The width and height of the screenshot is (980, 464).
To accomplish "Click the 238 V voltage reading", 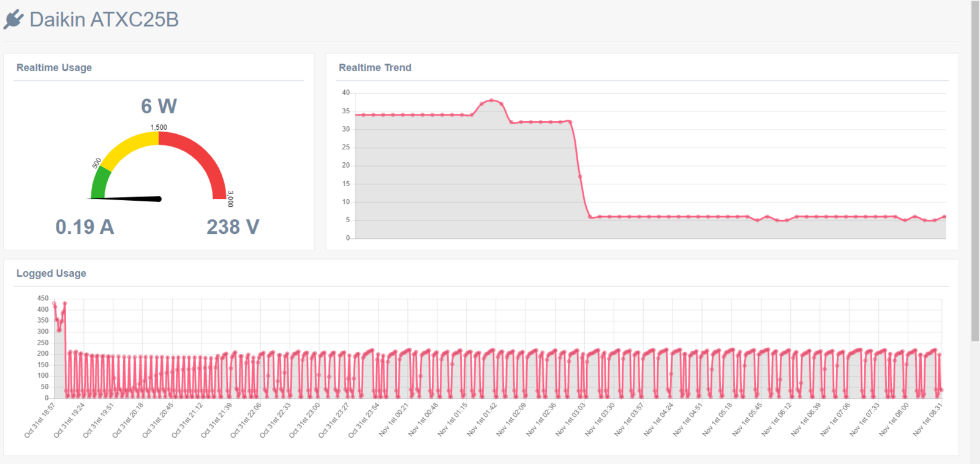I will click(x=233, y=227).
